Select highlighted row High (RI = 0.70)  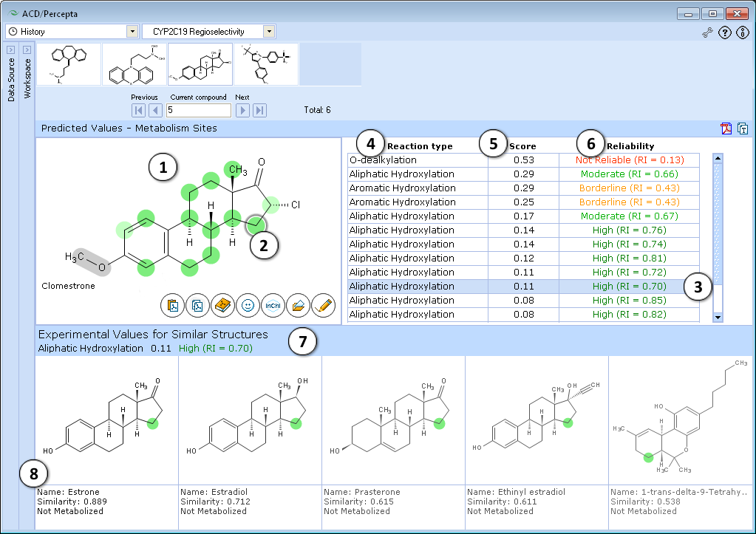524,287
